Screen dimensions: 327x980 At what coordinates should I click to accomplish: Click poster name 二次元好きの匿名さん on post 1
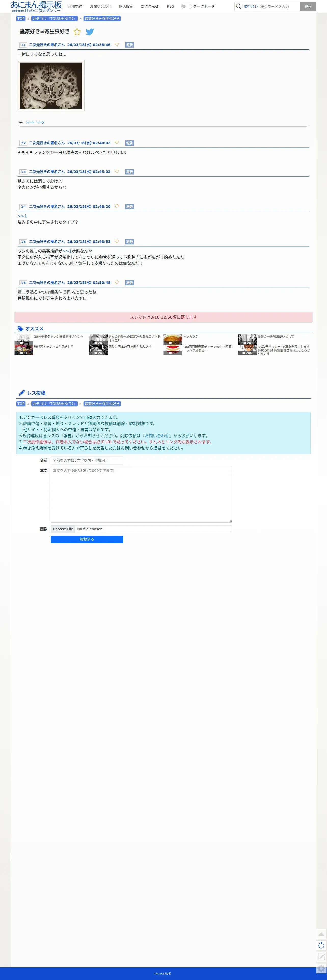tap(47, 45)
